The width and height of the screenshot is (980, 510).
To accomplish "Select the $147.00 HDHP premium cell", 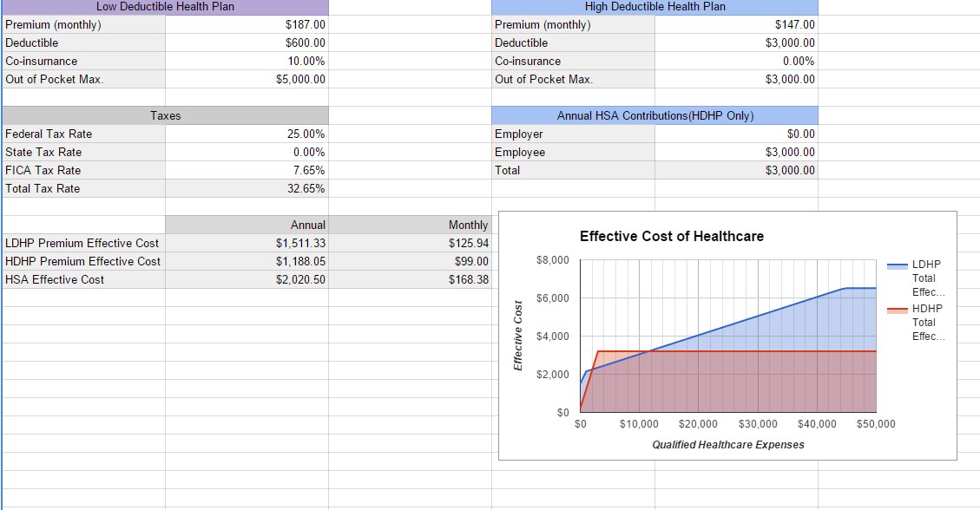I will 736,24.
